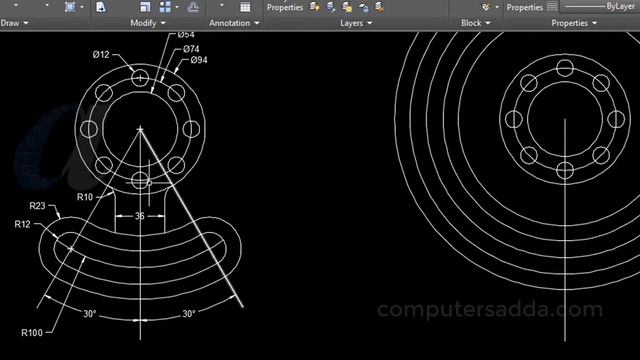Viewport: 640px width, 360px height.
Task: Open Layer Properties button
Action: [x=285, y=7]
